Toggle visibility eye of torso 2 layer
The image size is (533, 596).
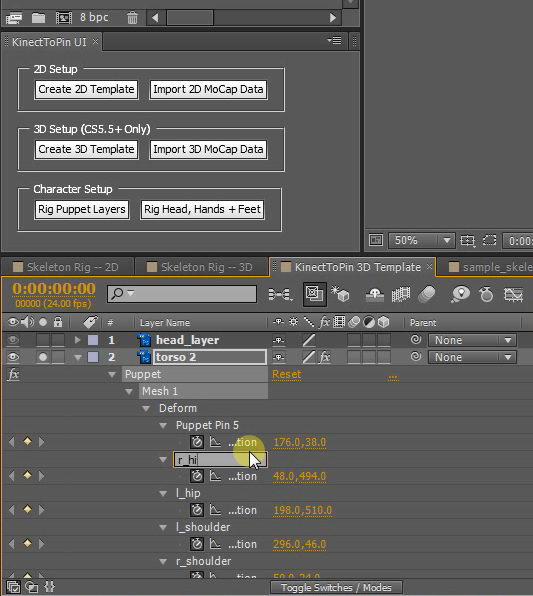tap(13, 357)
